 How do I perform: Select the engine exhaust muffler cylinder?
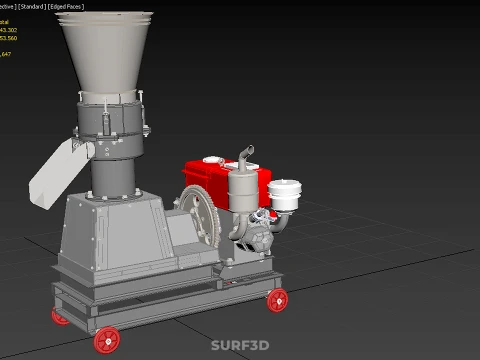(x=243, y=192)
